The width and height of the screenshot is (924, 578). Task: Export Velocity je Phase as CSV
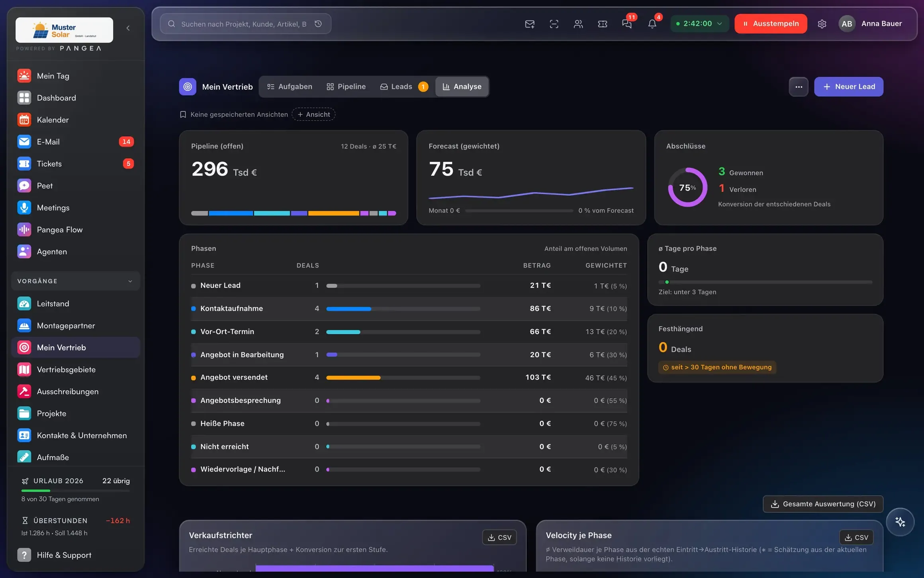(x=856, y=537)
